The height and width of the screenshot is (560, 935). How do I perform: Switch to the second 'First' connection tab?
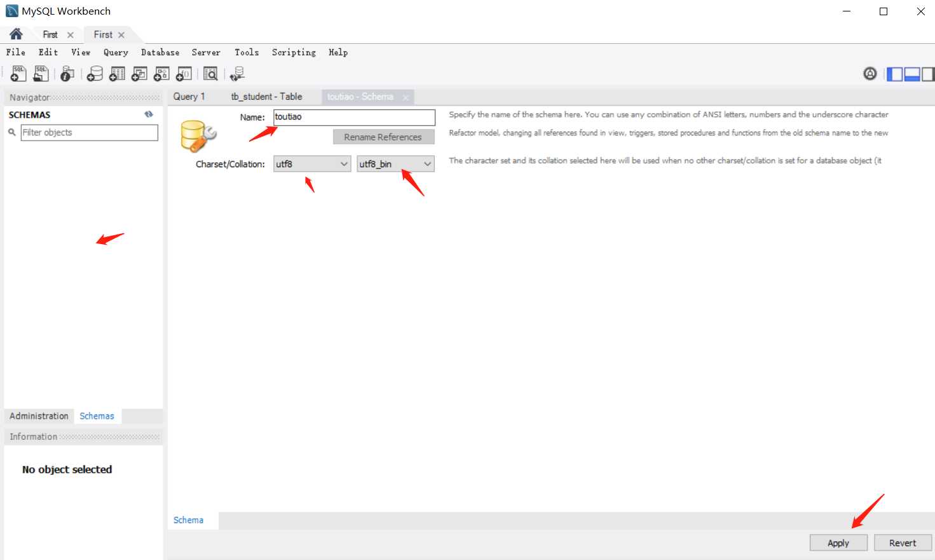coord(103,34)
